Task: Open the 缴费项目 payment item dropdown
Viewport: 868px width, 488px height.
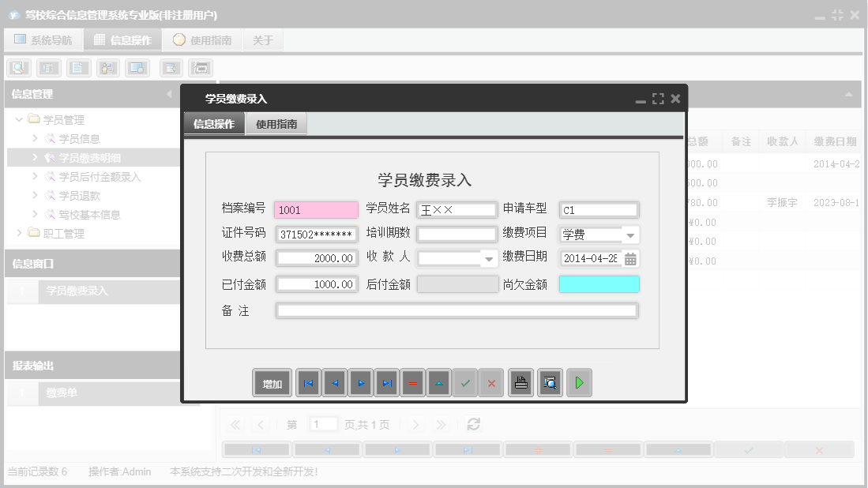Action: 632,234
